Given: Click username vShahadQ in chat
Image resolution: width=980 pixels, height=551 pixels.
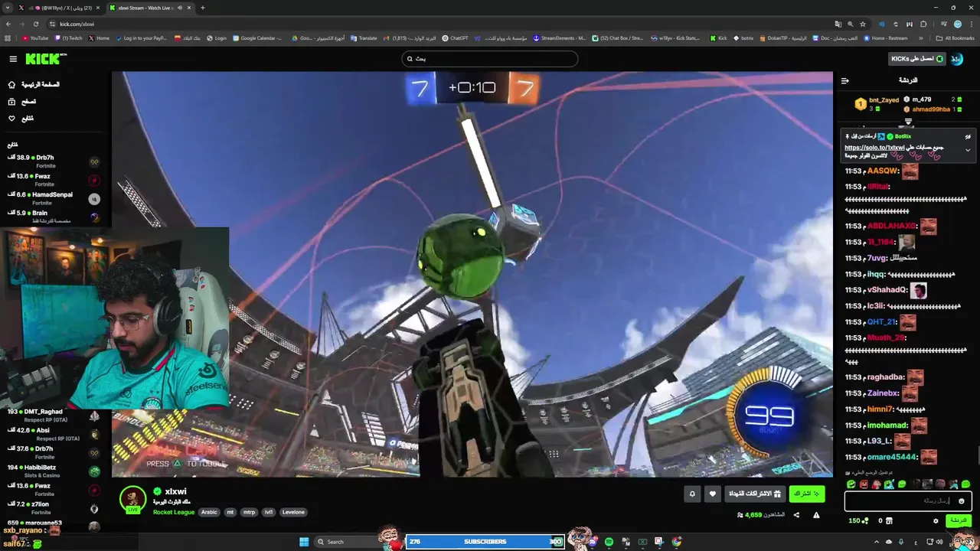Looking at the screenshot, I should point(887,290).
